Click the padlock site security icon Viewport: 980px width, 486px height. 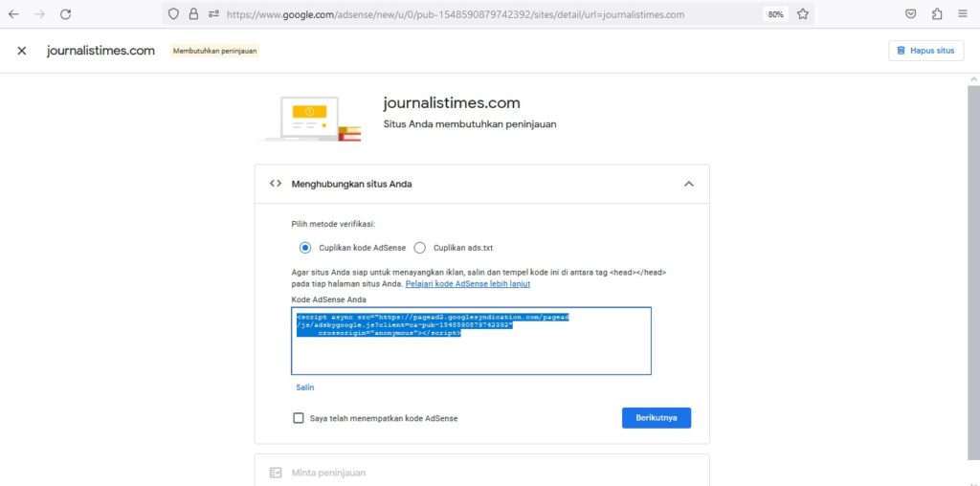point(193,13)
